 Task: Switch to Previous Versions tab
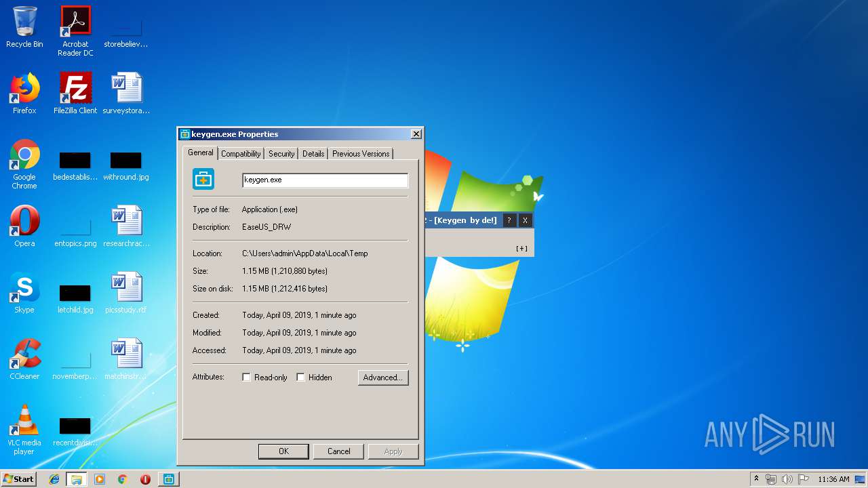coord(361,154)
